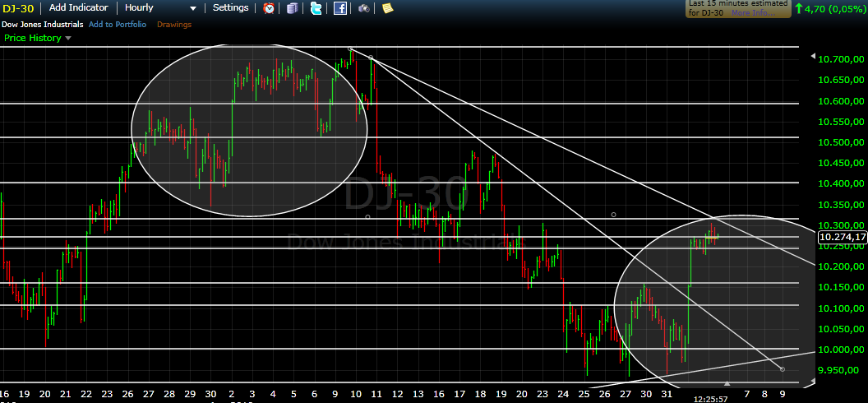Click the 10.450,00 price axis label
Viewport: 868px width, 403px height.
840,164
